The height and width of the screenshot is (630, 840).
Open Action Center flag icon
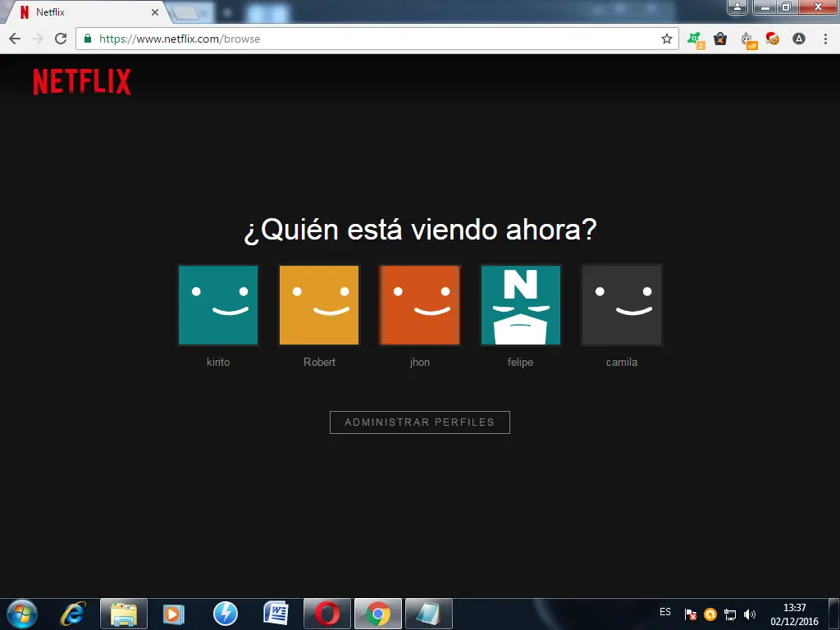coord(691,614)
